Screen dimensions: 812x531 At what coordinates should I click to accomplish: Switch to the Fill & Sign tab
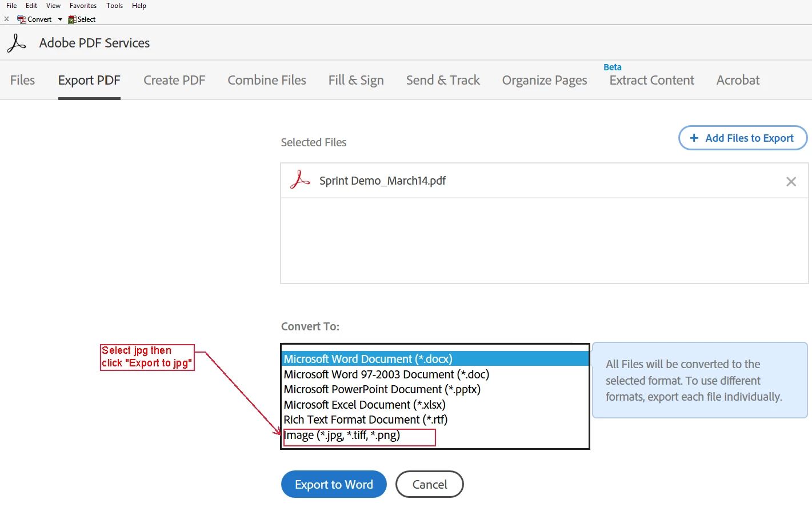356,80
